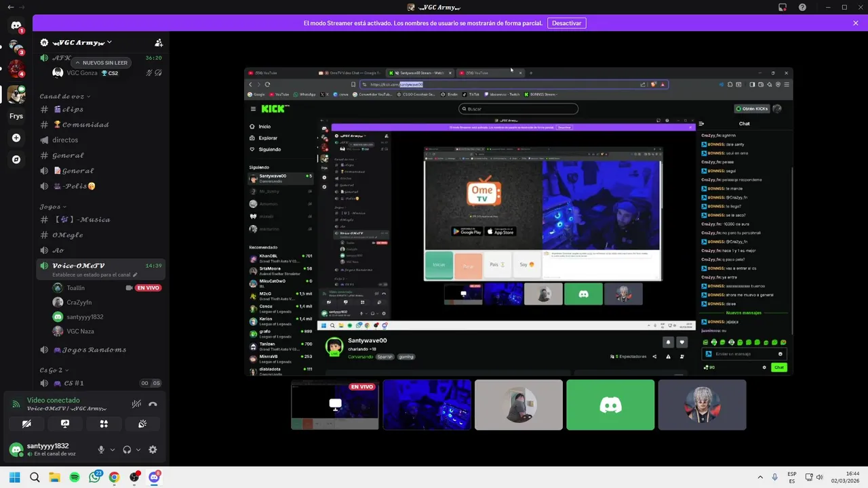The width and height of the screenshot is (868, 488).
Task: Disconnect from the voice channel
Action: click(x=153, y=404)
